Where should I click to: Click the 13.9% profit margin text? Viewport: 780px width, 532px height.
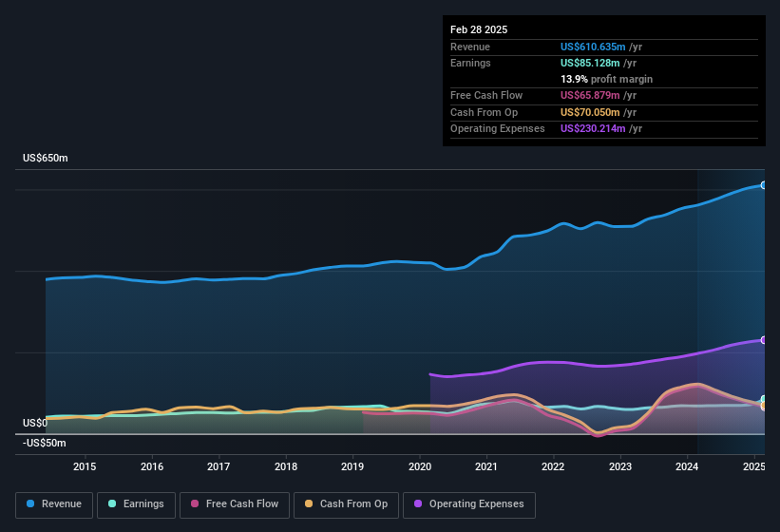pyautogui.click(x=606, y=79)
